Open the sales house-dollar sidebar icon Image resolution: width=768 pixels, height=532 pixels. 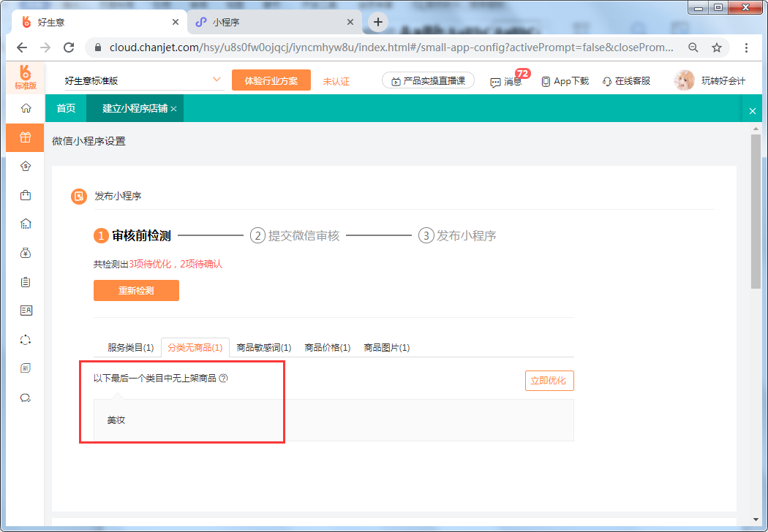(x=26, y=167)
